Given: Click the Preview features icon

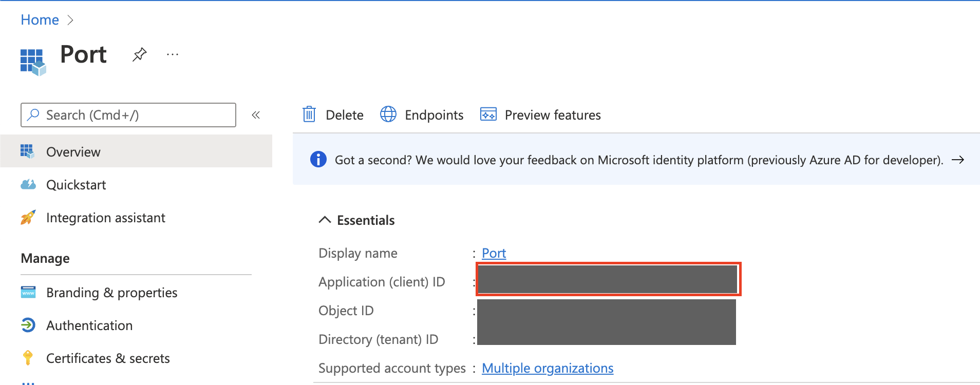Looking at the screenshot, I should (488, 114).
